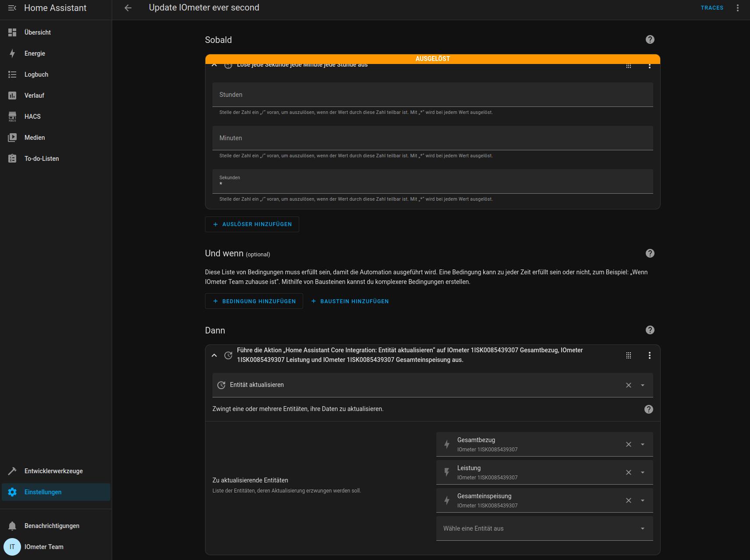Open HACS in sidebar
Screen dimensions: 750x560
coord(56,117)
